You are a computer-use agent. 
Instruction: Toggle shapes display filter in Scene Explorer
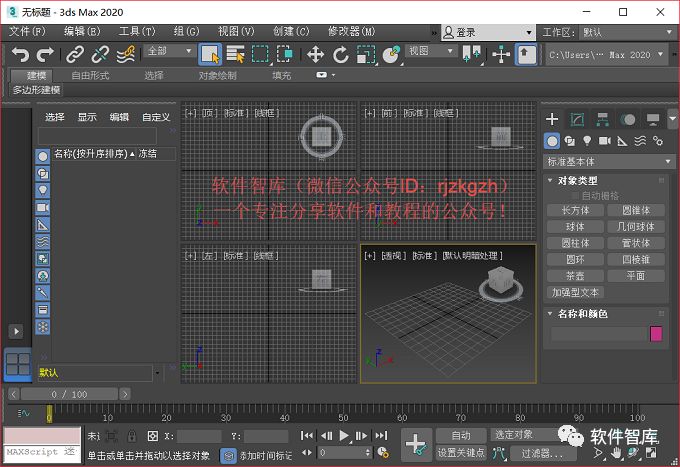pyautogui.click(x=42, y=173)
